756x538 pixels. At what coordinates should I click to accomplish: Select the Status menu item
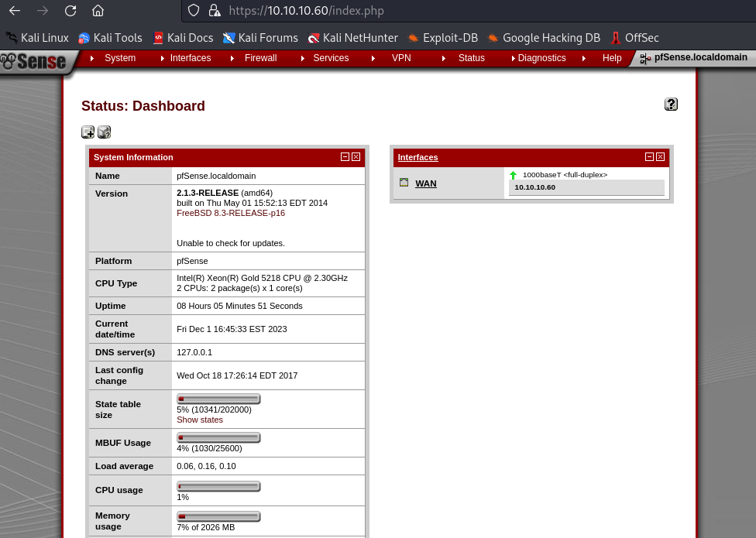471,58
